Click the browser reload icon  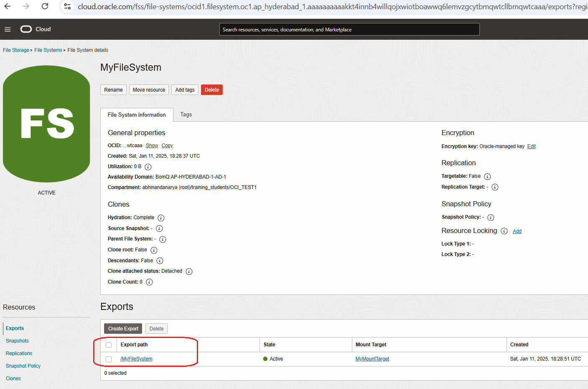pyautogui.click(x=45, y=6)
